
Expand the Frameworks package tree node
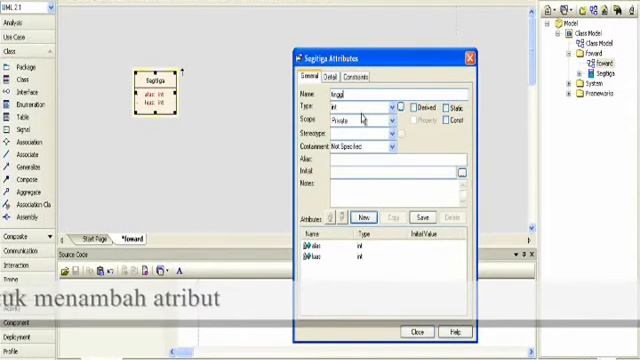569,93
